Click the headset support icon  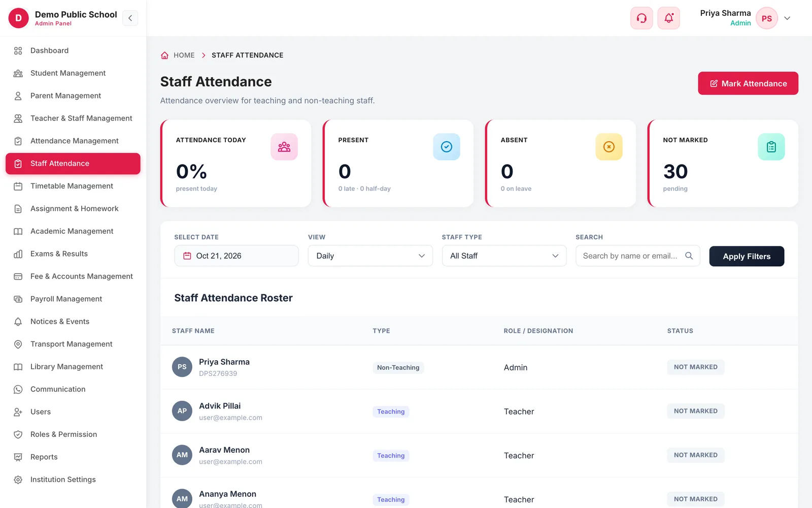coord(641,18)
